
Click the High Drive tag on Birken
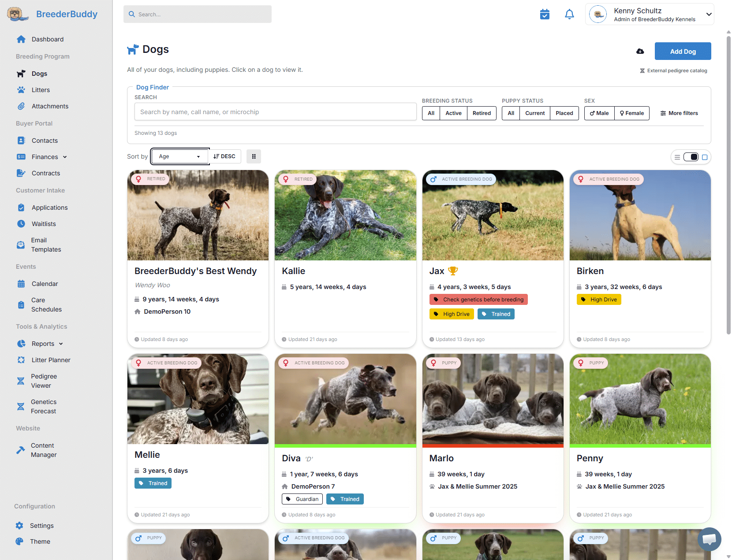coord(599,300)
